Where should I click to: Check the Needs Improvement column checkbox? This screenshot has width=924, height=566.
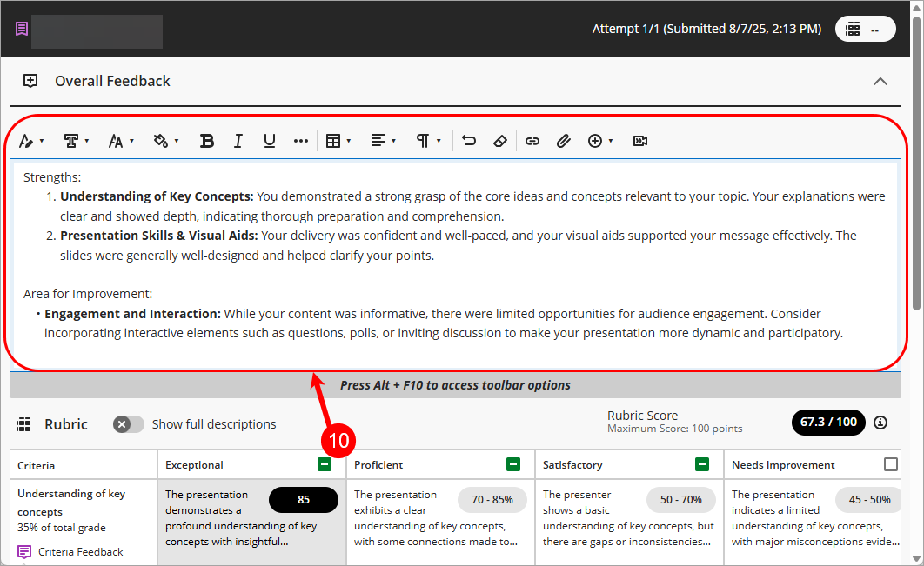890,464
